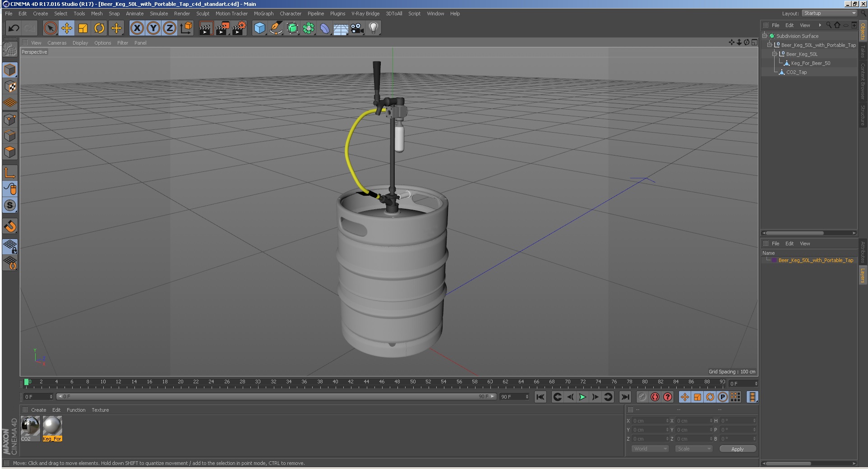This screenshot has height=469, width=868.
Task: Open the MoGraph array green icon
Action: [x=309, y=28]
